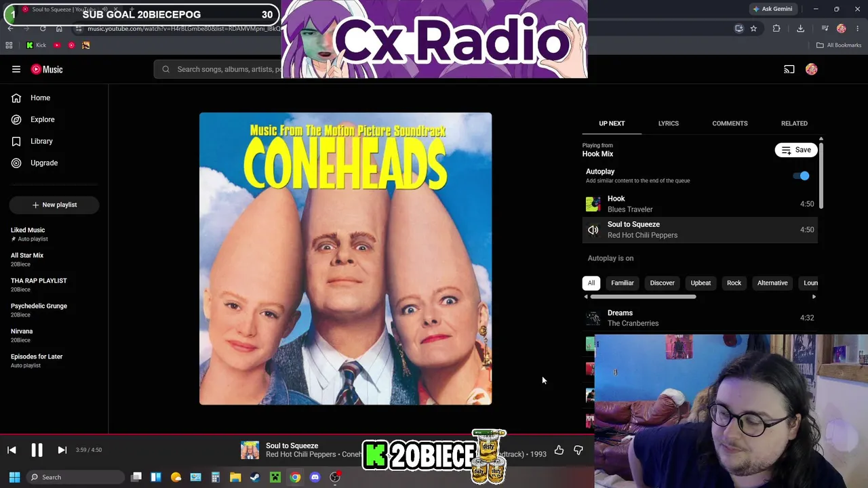This screenshot has height=488, width=868.
Task: Toggle the Autoplay switch off
Action: click(x=802, y=176)
